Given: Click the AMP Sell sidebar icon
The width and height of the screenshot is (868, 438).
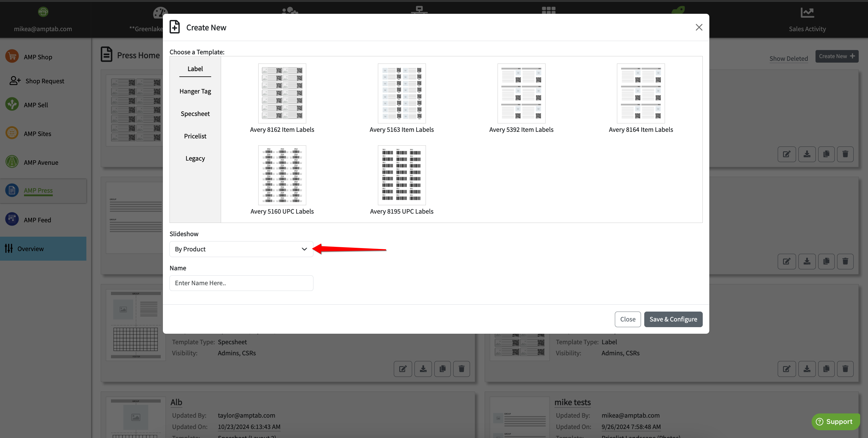Looking at the screenshot, I should [x=12, y=104].
